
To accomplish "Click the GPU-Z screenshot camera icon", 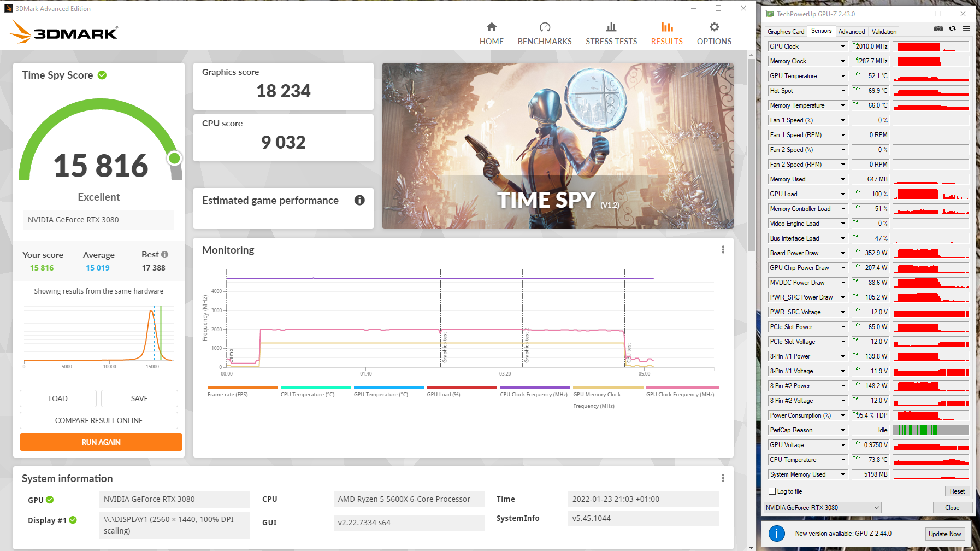I will pos(938,28).
